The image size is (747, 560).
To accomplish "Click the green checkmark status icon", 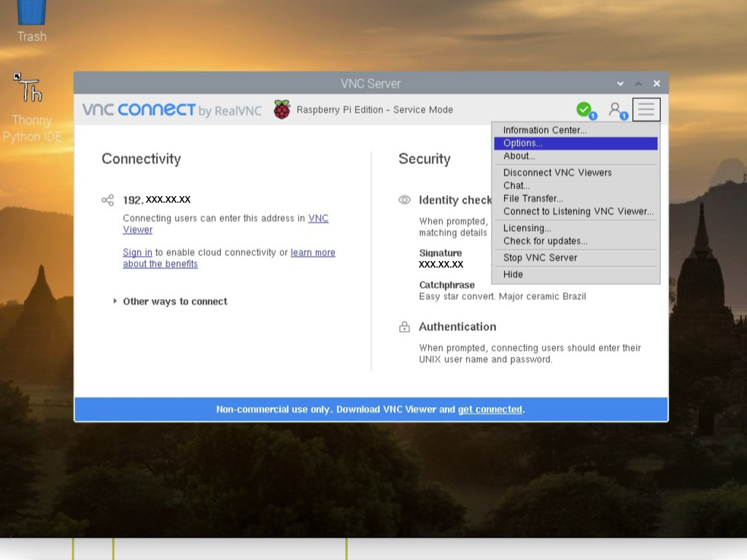I will 585,110.
